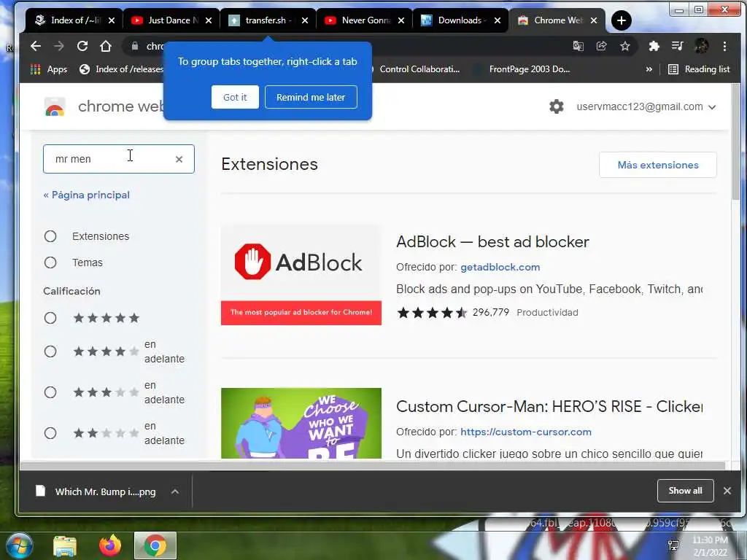Go to « Página principal link
Image resolution: width=747 pixels, height=560 pixels.
click(86, 195)
